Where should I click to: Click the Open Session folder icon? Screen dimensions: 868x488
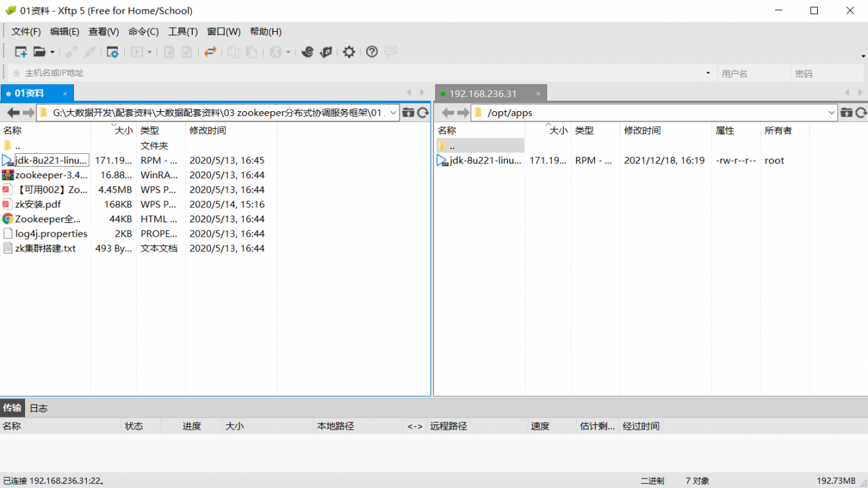pyautogui.click(x=39, y=52)
